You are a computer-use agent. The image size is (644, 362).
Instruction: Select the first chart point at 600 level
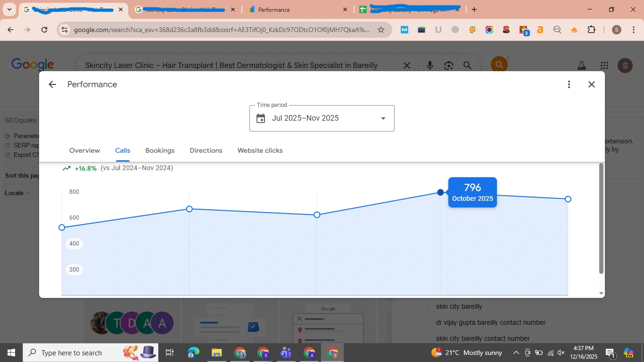pos(62,228)
